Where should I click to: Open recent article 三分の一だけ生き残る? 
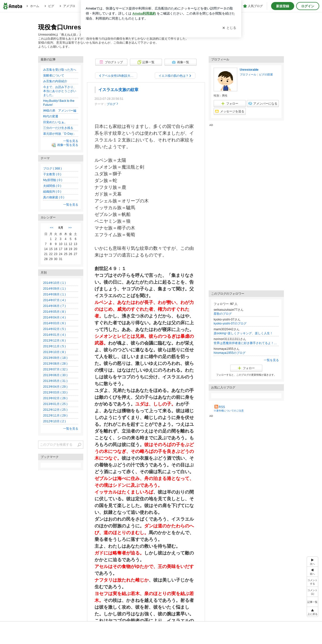58,128
